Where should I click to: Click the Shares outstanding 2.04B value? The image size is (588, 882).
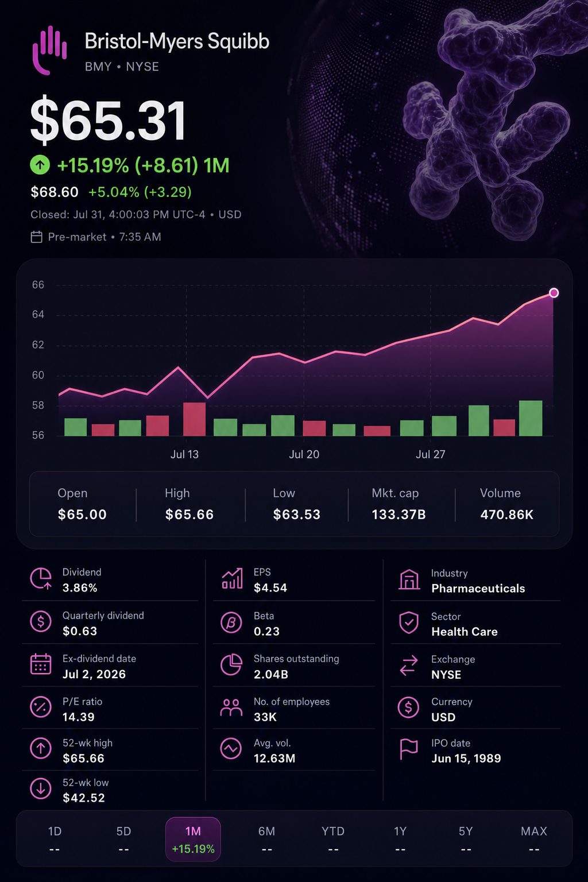[271, 674]
